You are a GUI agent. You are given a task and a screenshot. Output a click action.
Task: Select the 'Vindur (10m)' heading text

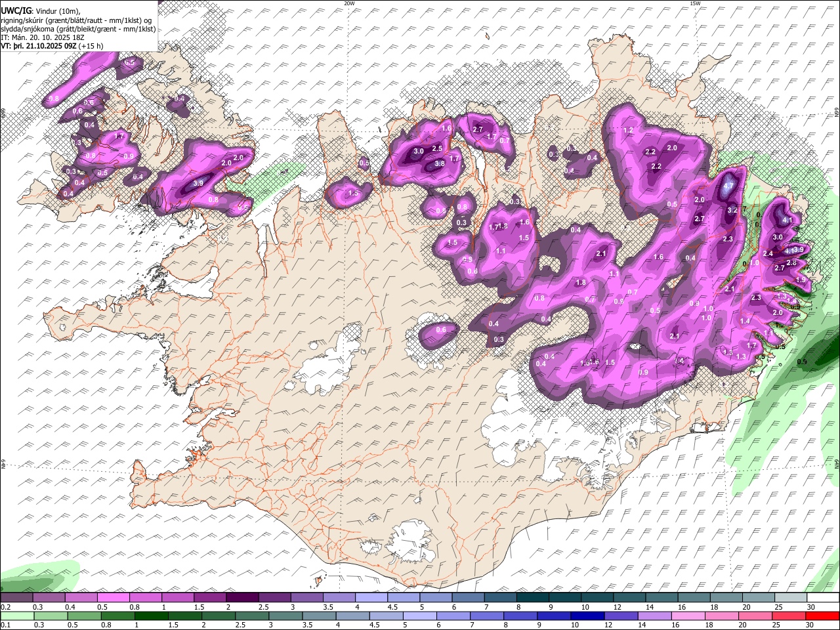click(57, 10)
